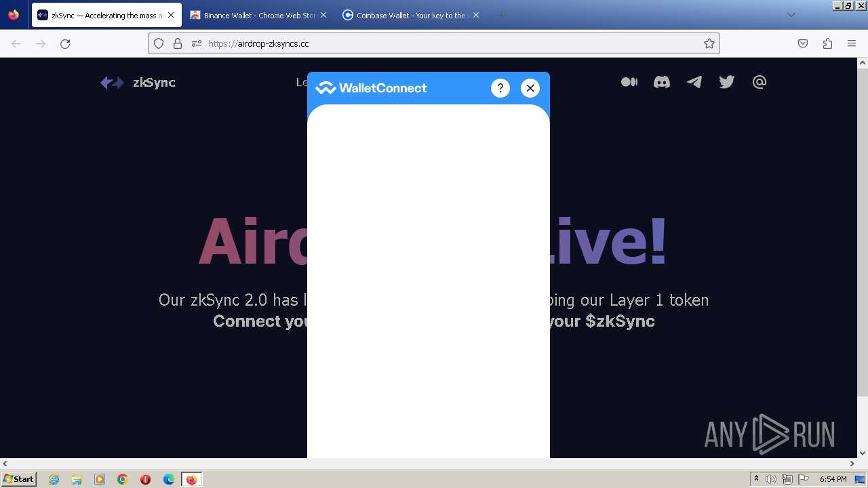Open the file explorer taskbar icon
868x488 pixels.
click(77, 479)
